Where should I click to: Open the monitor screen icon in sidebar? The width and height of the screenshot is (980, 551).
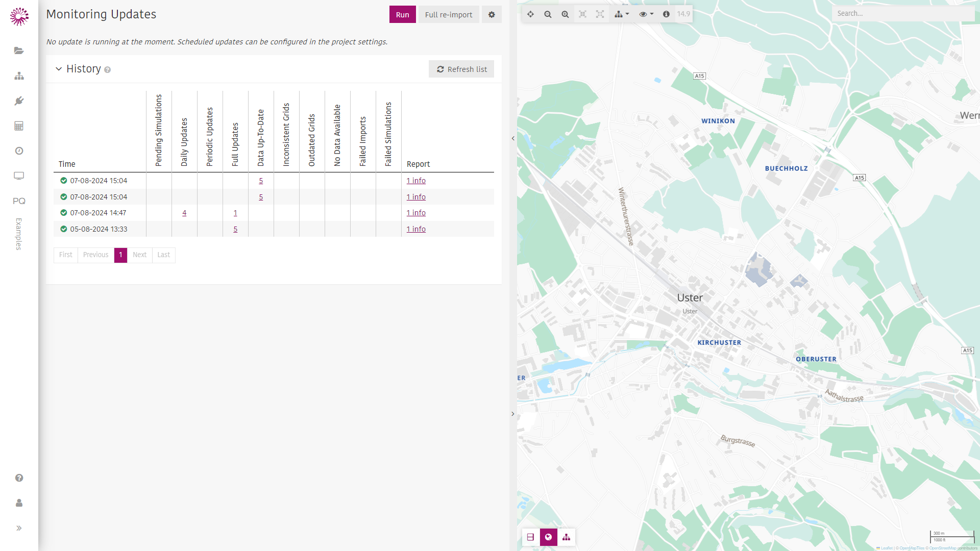(x=19, y=176)
